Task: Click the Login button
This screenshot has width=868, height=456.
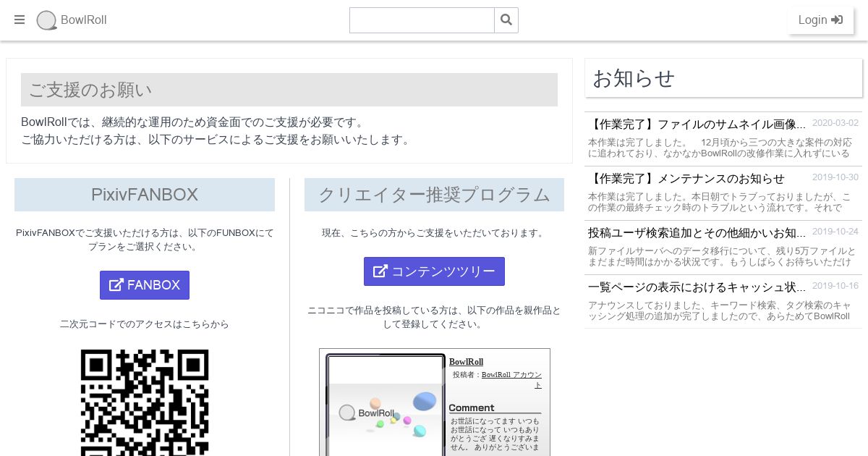Action: 821,20
